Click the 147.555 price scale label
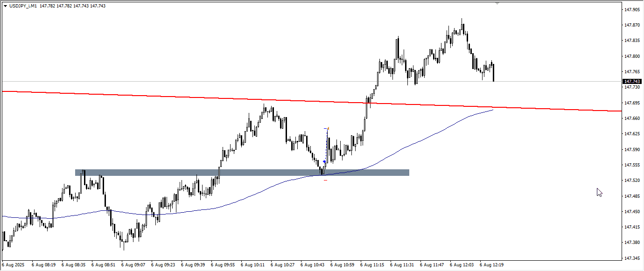This screenshot has height=271, width=644. [x=632, y=165]
